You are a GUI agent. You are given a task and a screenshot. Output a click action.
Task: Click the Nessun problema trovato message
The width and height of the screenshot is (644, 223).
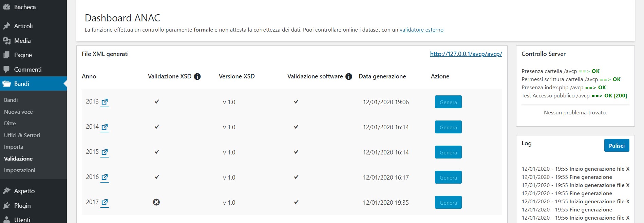coord(575,113)
